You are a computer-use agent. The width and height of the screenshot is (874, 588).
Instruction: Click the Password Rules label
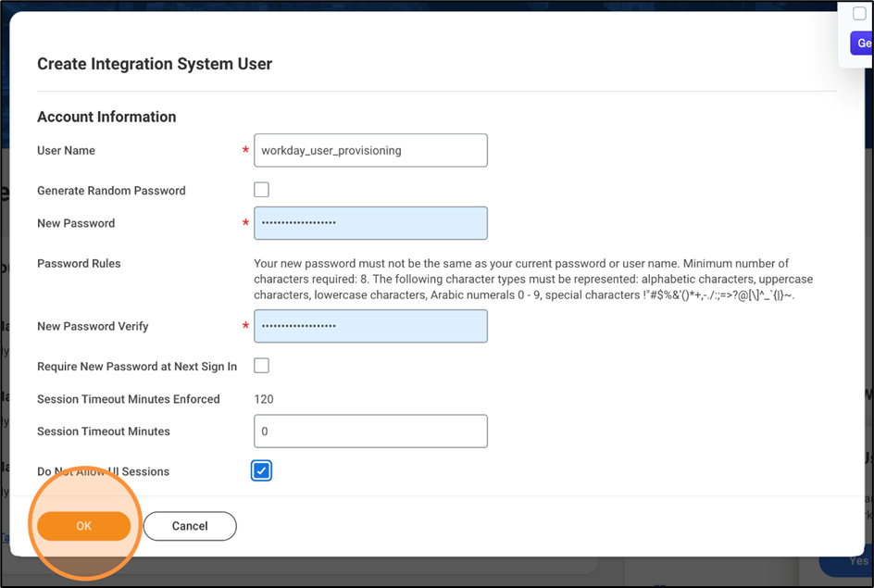(x=79, y=264)
